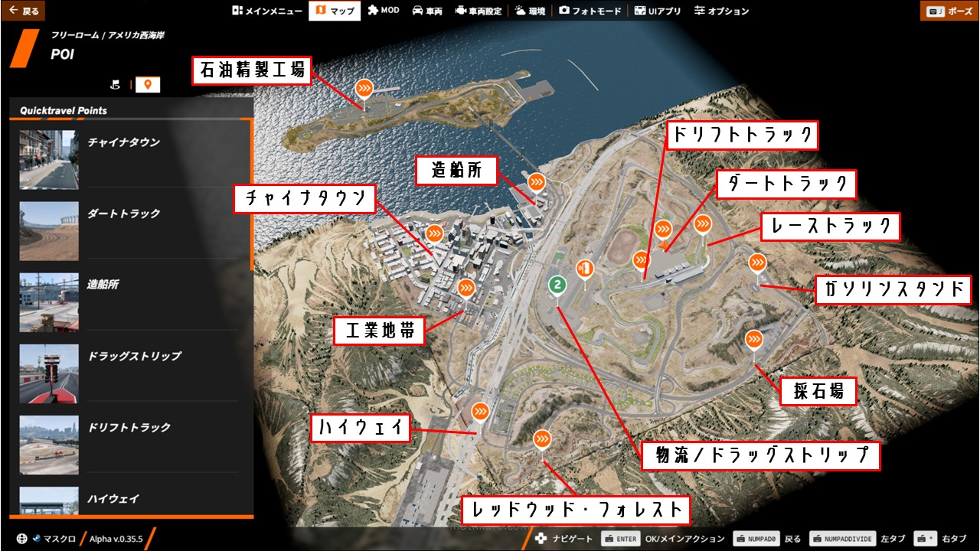Viewport: 980px width, 551px height.
Task: Click the industrial area map marker
Action: [465, 289]
